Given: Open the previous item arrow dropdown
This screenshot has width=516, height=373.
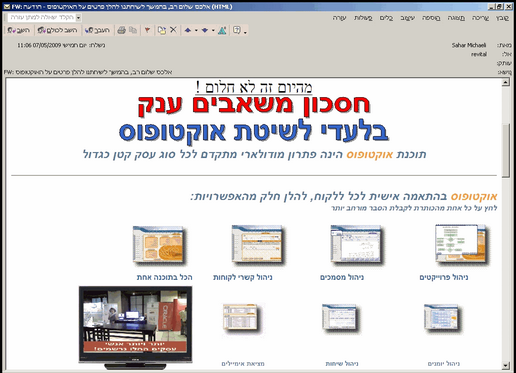Looking at the screenshot, I should pos(196,30).
